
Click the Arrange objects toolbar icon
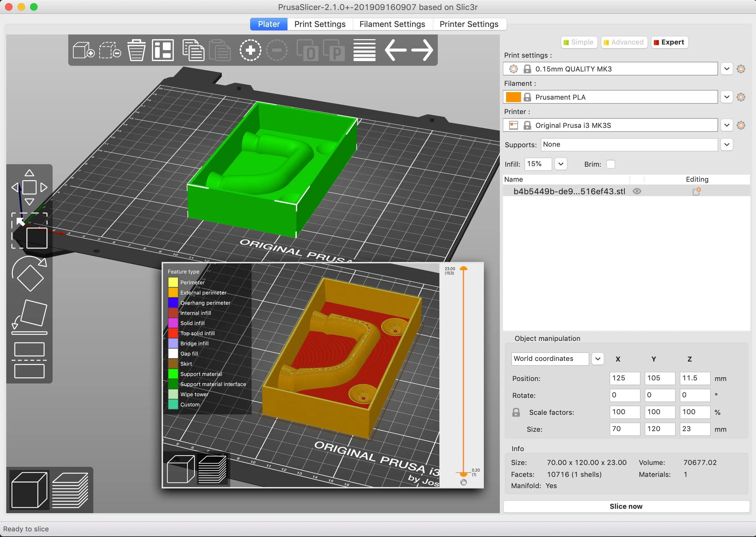click(x=163, y=50)
